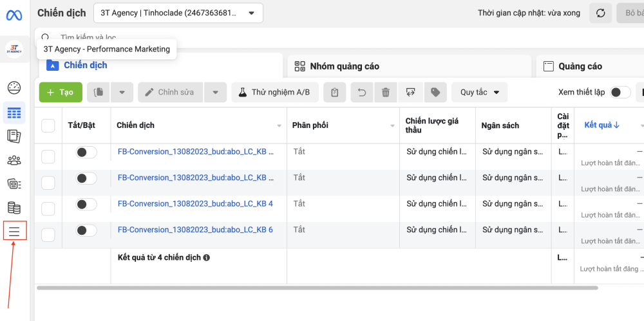
Task: Turn on campaign LC_KB 4 toggle
Action: pos(86,205)
